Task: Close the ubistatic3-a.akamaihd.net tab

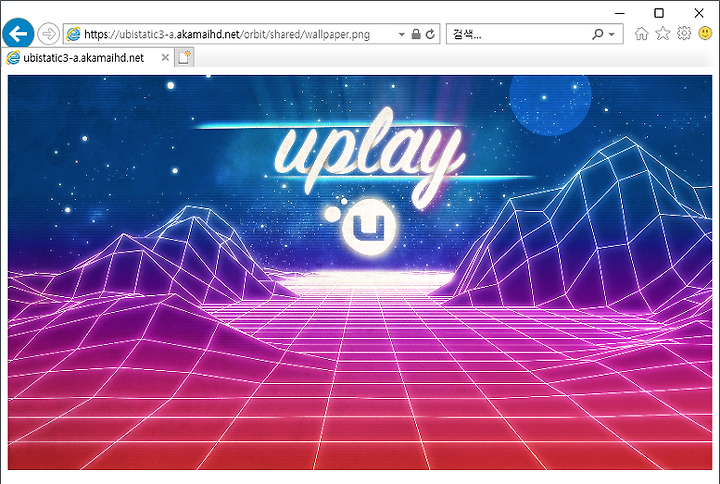Action: point(165,58)
